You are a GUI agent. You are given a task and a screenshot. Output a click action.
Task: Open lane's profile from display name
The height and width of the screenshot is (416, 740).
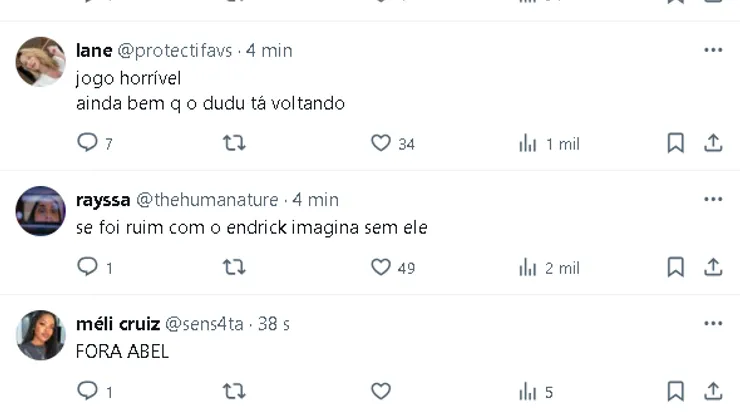(94, 50)
